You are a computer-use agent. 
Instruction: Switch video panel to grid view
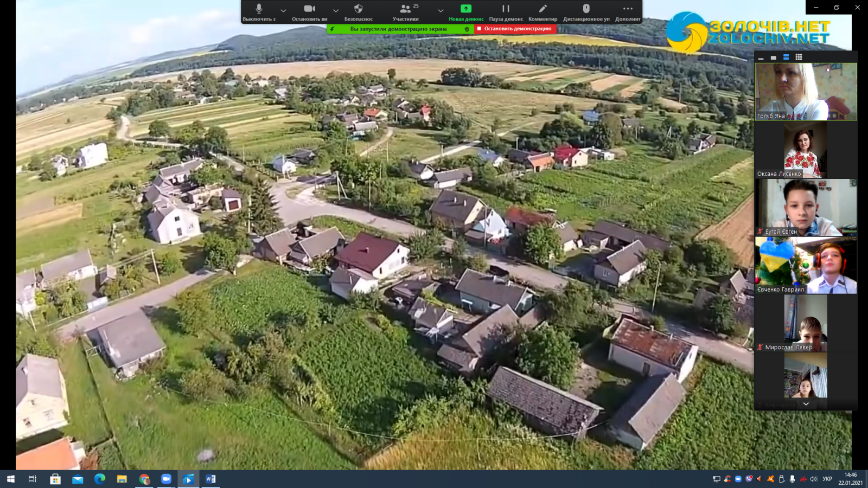click(x=799, y=57)
